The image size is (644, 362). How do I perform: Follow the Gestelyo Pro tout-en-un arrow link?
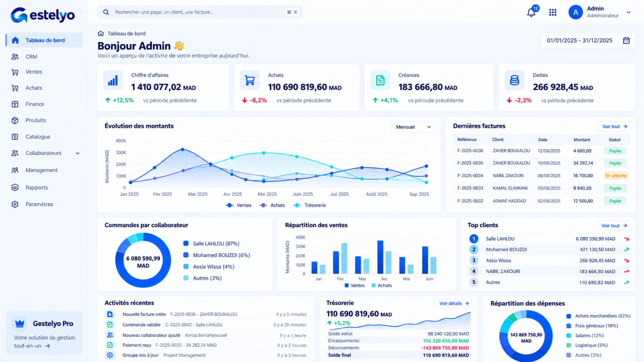47,346
